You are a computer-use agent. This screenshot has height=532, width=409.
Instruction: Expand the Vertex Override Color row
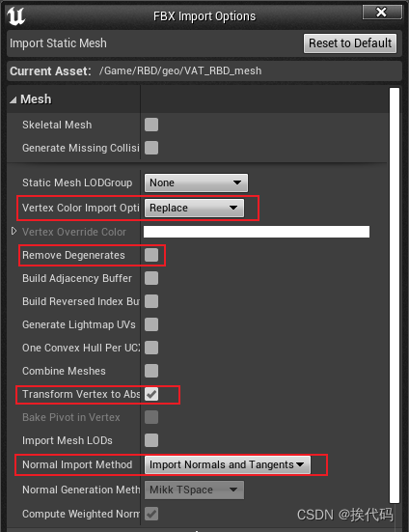(x=14, y=231)
